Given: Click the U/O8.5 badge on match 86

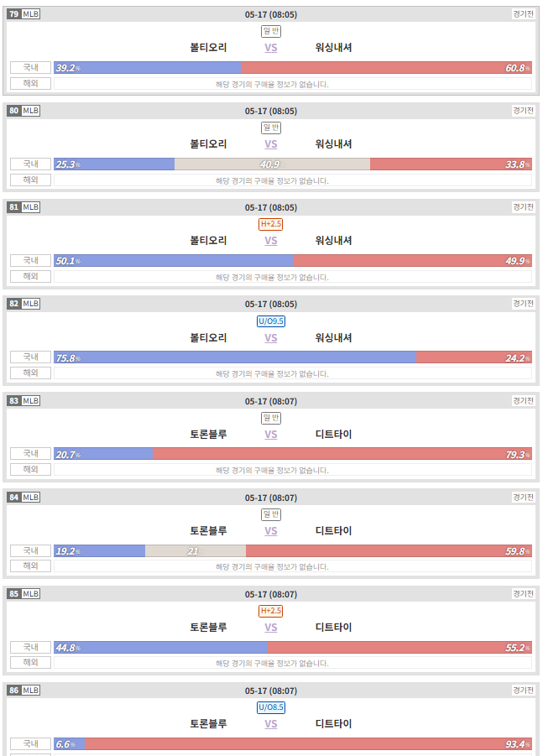Looking at the screenshot, I should pyautogui.click(x=271, y=707).
